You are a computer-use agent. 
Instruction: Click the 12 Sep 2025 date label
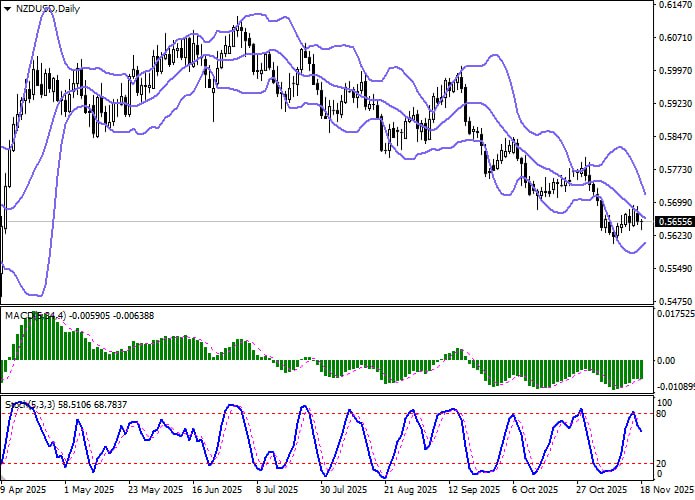pos(473,491)
